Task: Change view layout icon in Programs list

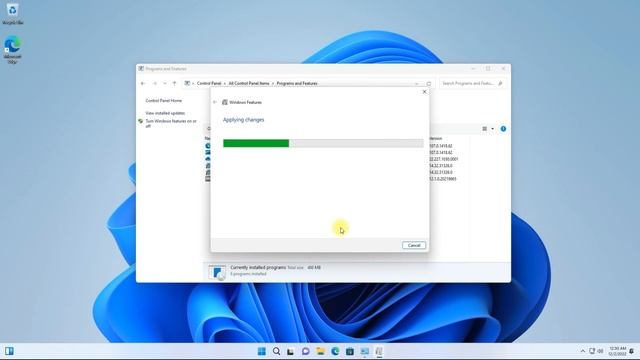Action: point(485,129)
